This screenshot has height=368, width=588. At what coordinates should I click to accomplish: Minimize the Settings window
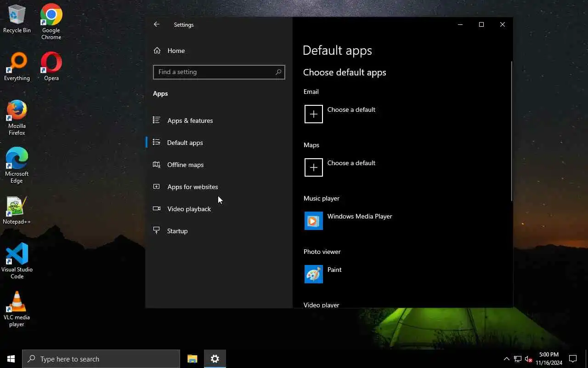click(460, 24)
